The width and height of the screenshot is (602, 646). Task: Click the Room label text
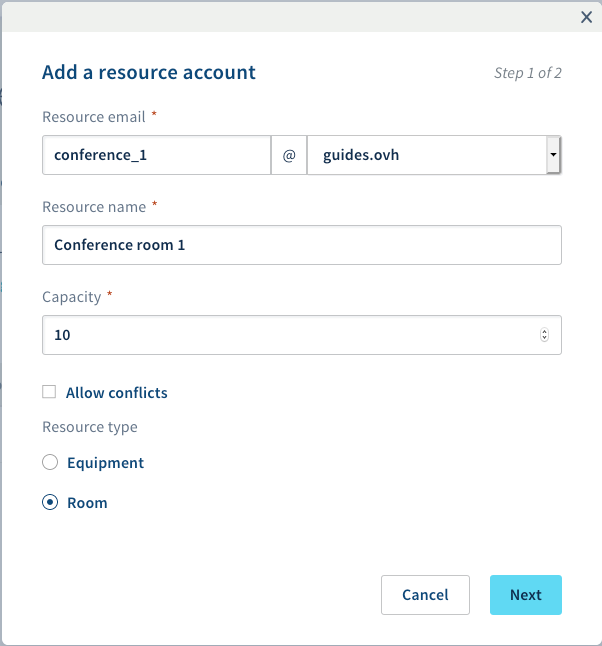[x=87, y=503]
